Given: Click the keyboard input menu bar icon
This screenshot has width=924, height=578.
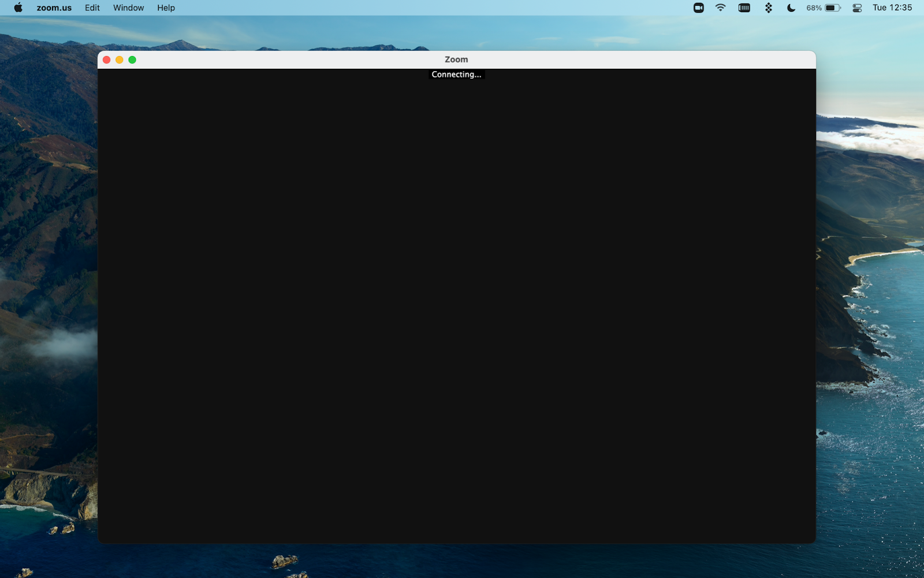Looking at the screenshot, I should tap(744, 8).
